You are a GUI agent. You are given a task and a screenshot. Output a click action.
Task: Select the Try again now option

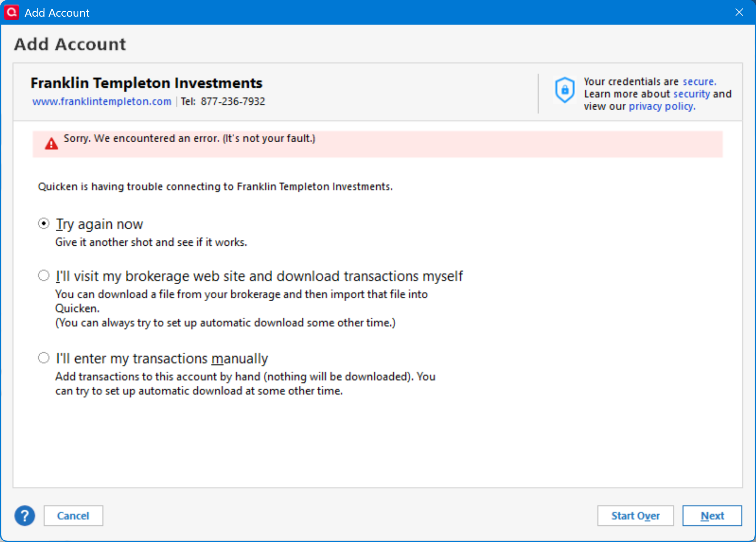44,224
